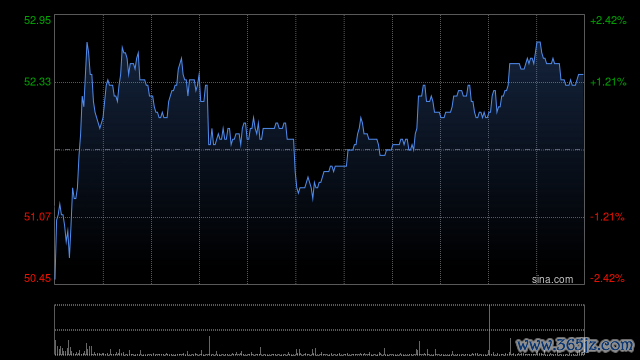
Task: Click the 52.33 price axis label
Action: 38,82
